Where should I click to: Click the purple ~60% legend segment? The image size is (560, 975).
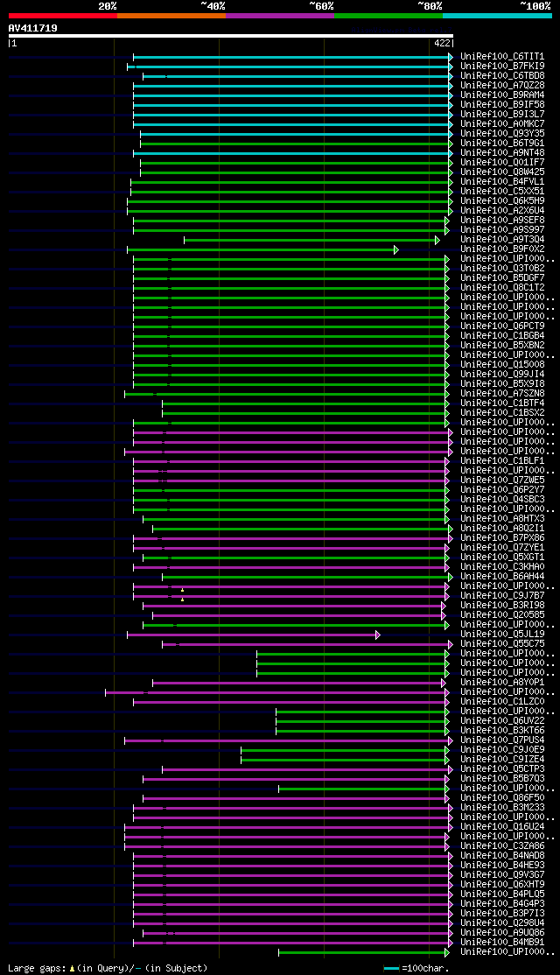280,16
